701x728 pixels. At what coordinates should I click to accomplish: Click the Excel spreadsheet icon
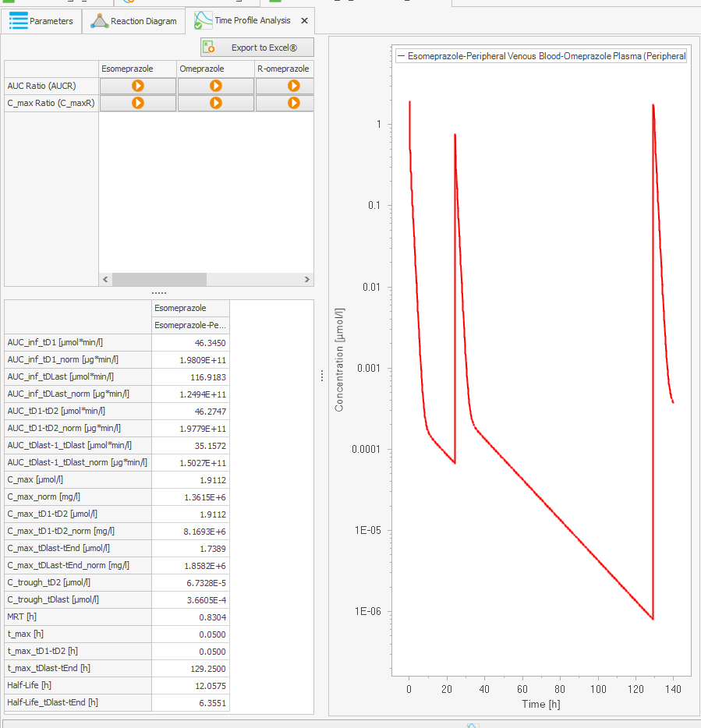tap(208, 47)
